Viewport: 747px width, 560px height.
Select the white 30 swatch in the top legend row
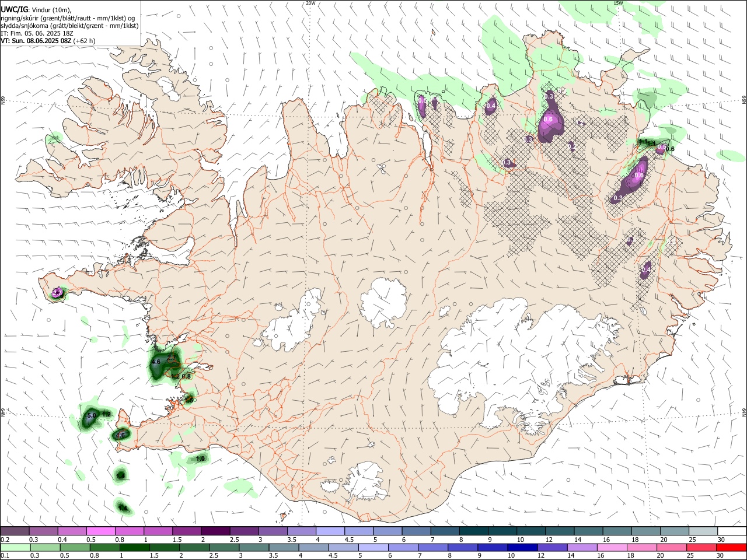pyautogui.click(x=732, y=531)
